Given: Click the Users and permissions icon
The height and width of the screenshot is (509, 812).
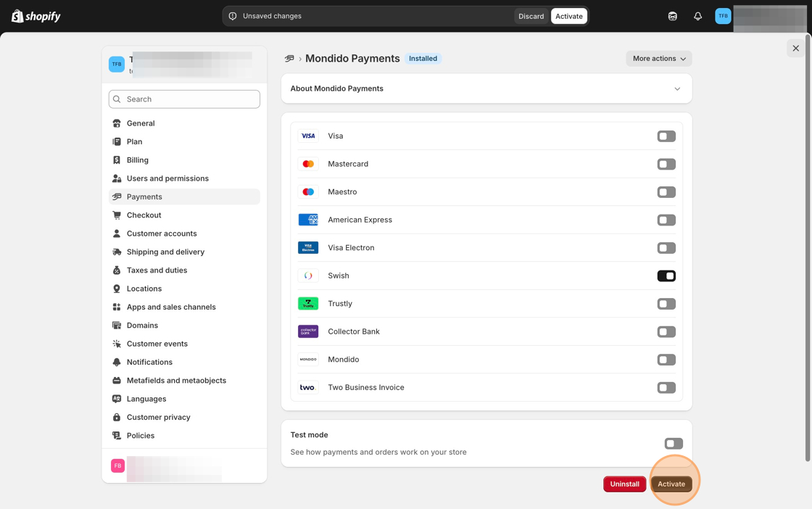Looking at the screenshot, I should (117, 178).
